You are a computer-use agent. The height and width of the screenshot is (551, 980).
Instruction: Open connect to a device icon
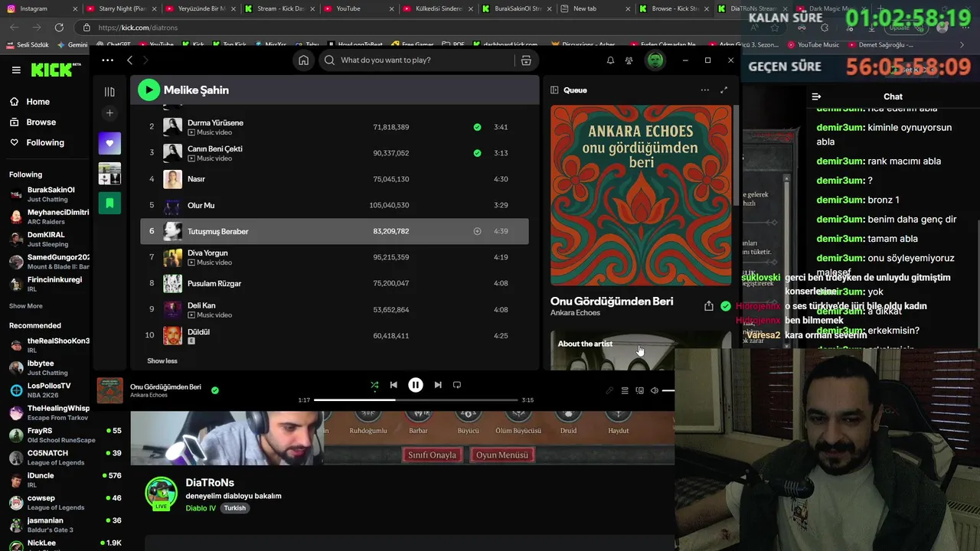tap(639, 391)
